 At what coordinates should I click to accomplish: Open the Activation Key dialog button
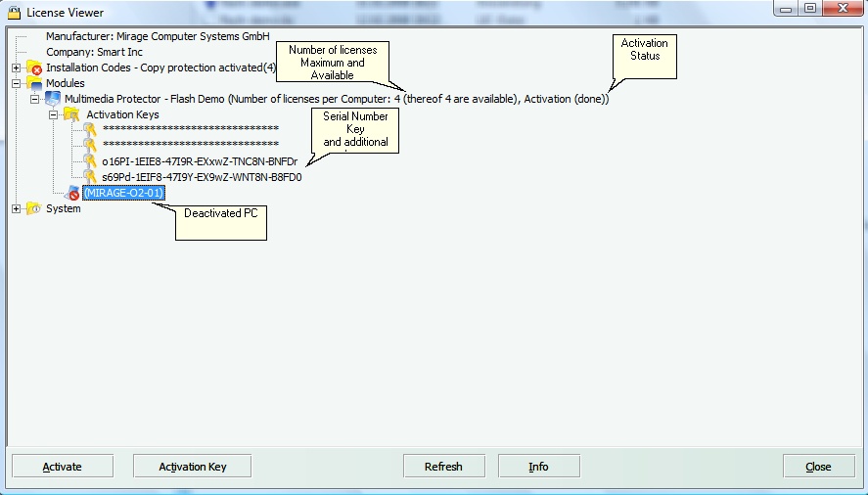tap(192, 467)
